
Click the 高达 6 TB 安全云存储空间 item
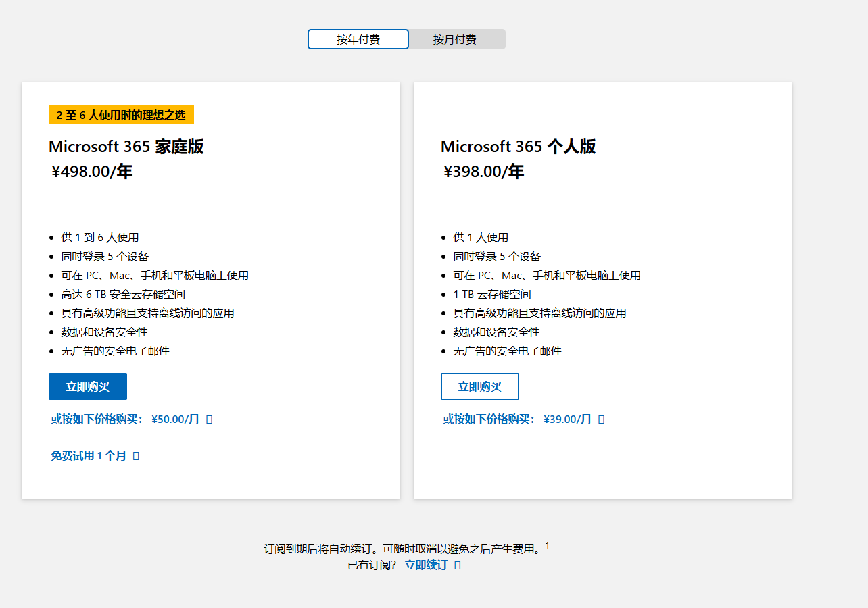(123, 294)
